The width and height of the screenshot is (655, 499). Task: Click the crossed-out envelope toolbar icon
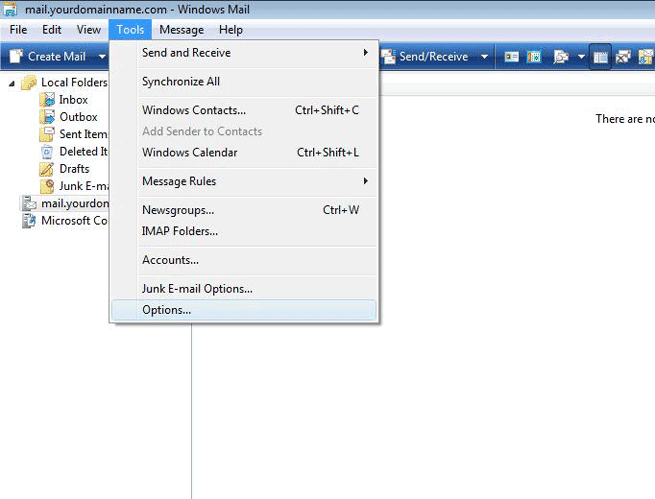623,56
